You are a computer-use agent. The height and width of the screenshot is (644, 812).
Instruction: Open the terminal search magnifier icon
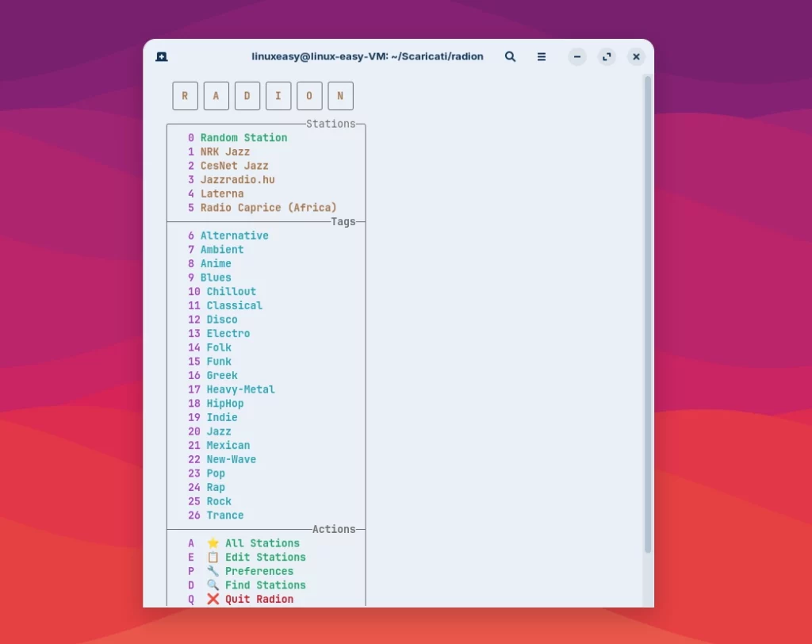tap(511, 57)
